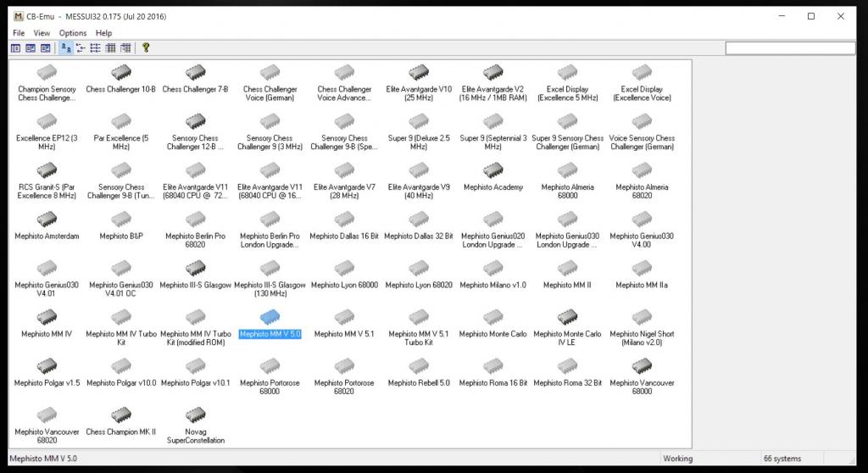Toggle the folder list pane toolbar button

click(15, 48)
